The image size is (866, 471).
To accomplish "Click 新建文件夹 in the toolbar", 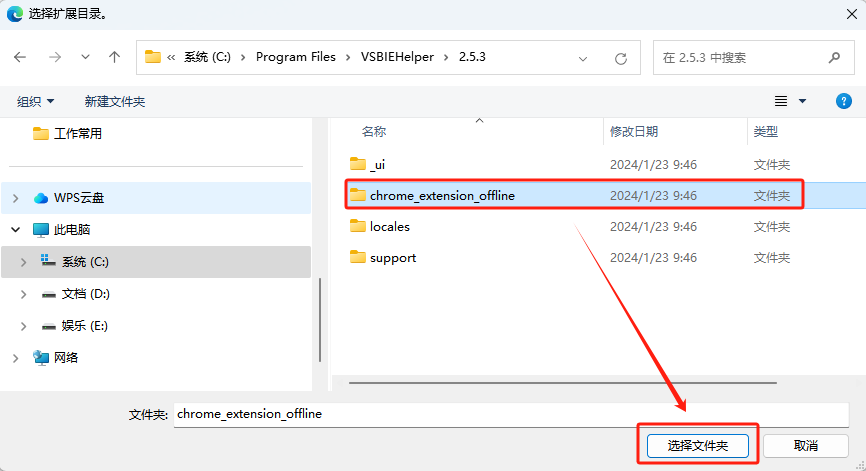I will pyautogui.click(x=115, y=102).
